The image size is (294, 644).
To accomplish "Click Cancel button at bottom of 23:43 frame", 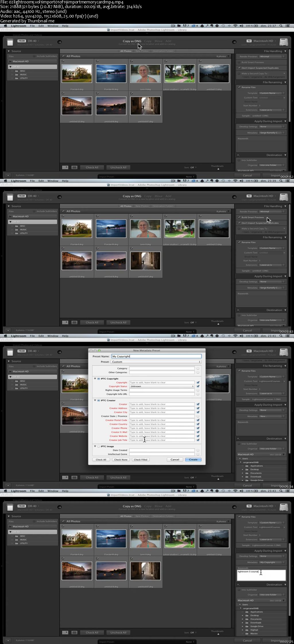I will click(247, 641).
